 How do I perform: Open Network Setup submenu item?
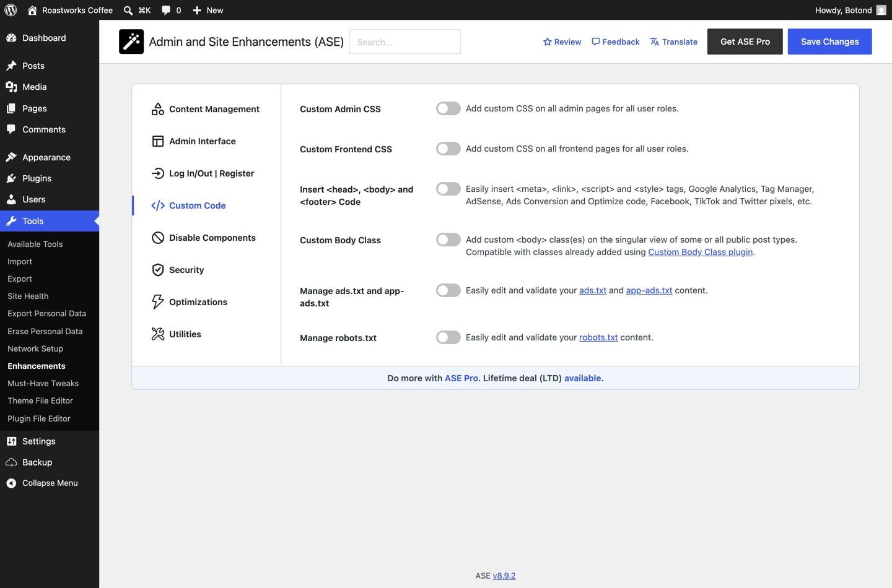point(50,348)
